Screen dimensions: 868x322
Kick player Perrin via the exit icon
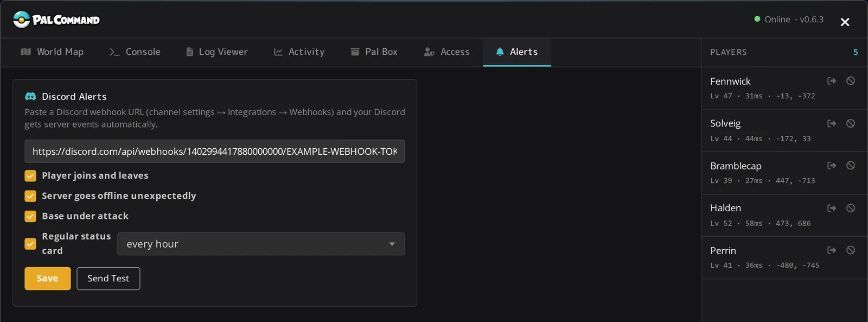832,250
